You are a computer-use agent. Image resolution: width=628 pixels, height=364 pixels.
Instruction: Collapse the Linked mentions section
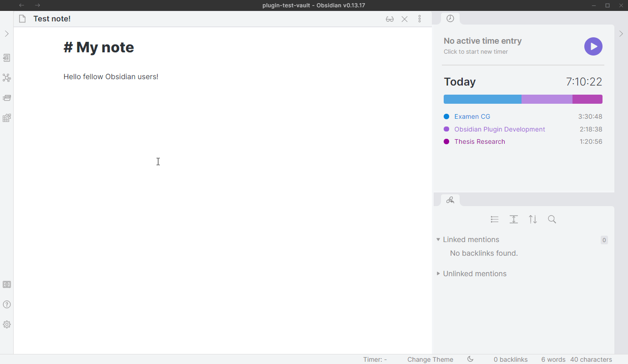438,239
